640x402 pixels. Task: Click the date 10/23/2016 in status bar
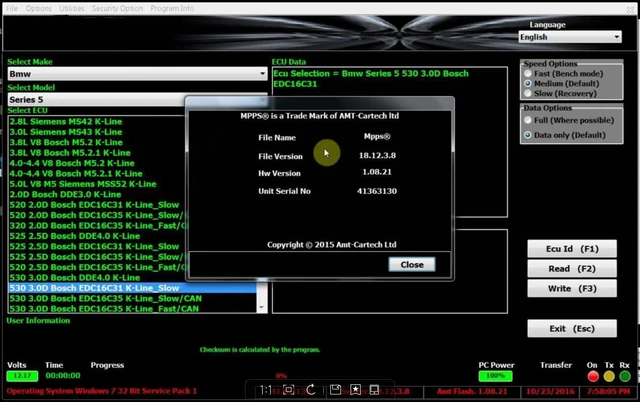[x=550, y=391]
